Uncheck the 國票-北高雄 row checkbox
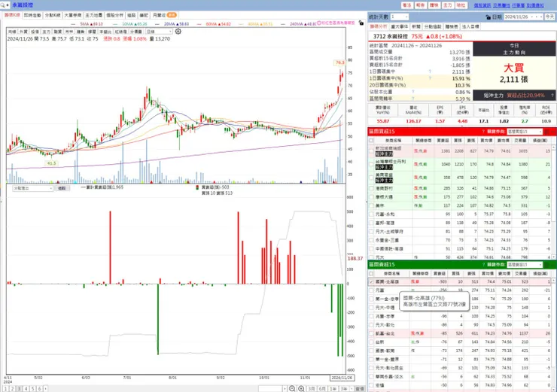The image size is (557, 392). point(371,281)
